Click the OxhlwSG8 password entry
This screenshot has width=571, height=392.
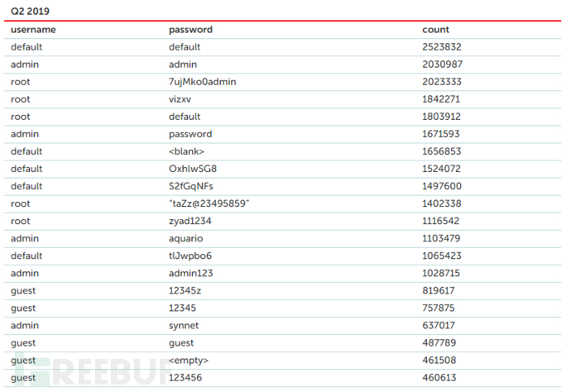point(194,169)
